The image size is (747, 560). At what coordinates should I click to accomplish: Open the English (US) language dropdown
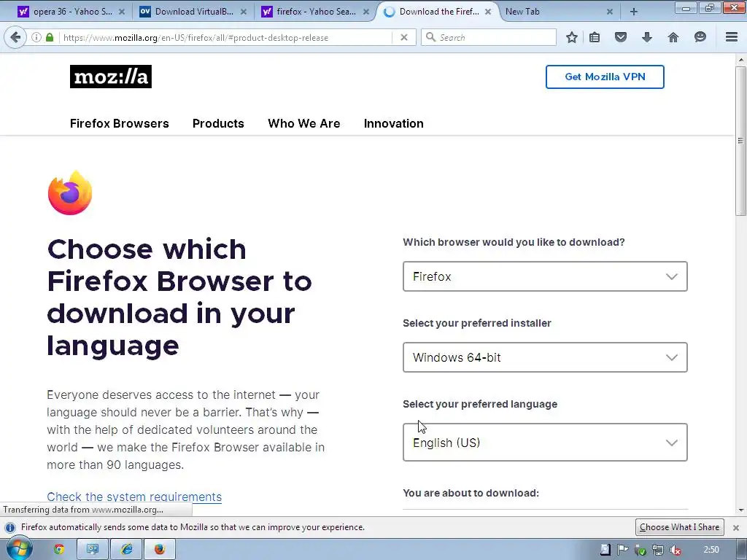coord(545,443)
